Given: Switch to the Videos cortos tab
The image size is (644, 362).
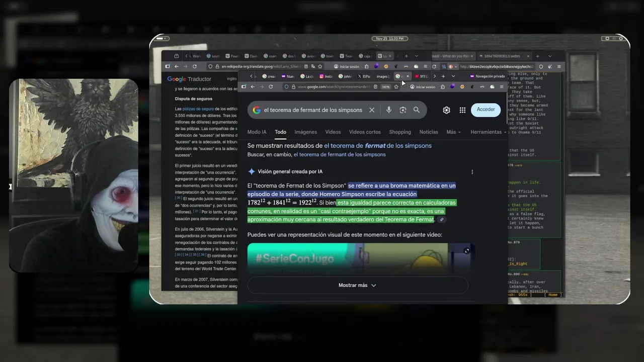Looking at the screenshot, I should coord(365,132).
